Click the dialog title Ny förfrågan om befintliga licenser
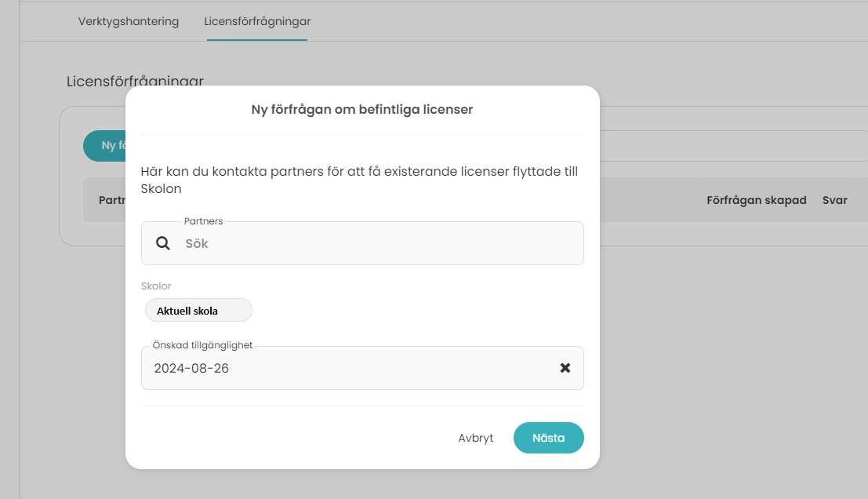The image size is (868, 499). 362,109
